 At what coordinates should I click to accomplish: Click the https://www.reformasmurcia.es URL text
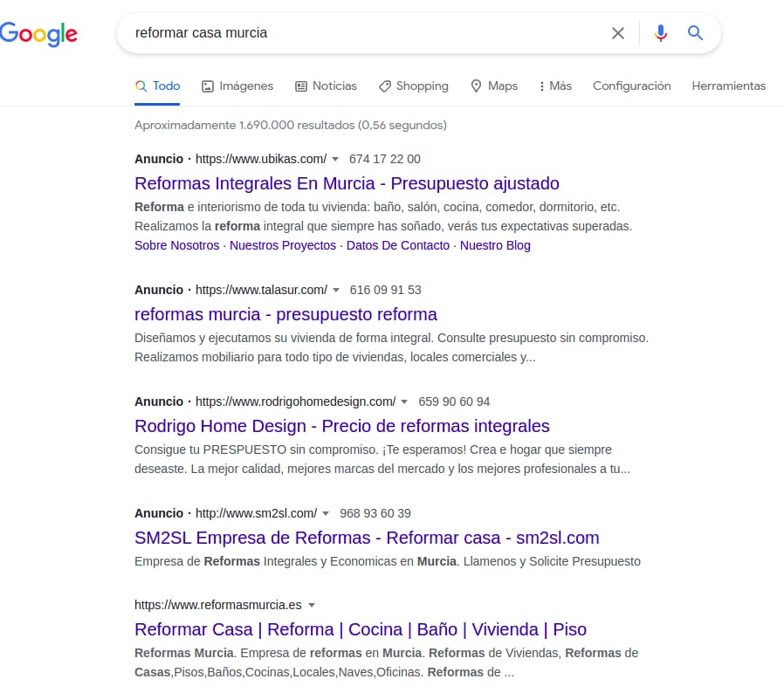[x=218, y=605]
